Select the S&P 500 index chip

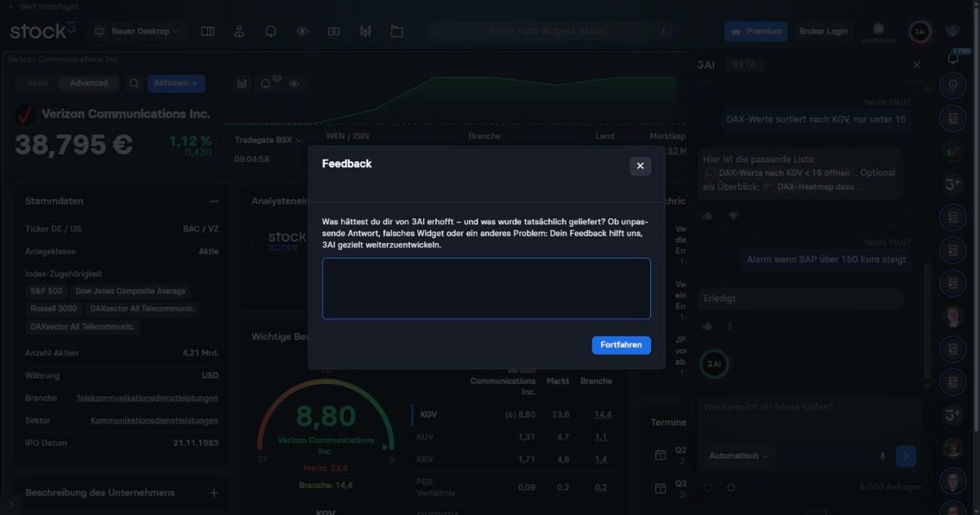pyautogui.click(x=47, y=291)
